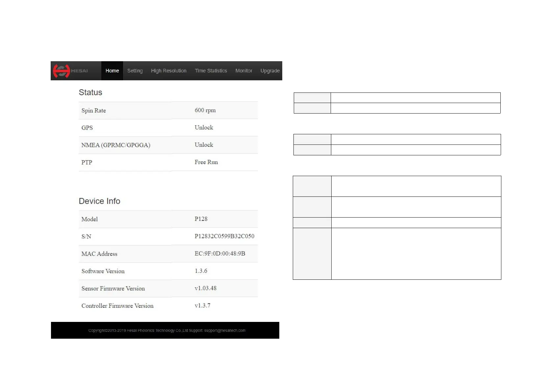Select Controller Firmware Version label
554x392 pixels.
click(117, 306)
